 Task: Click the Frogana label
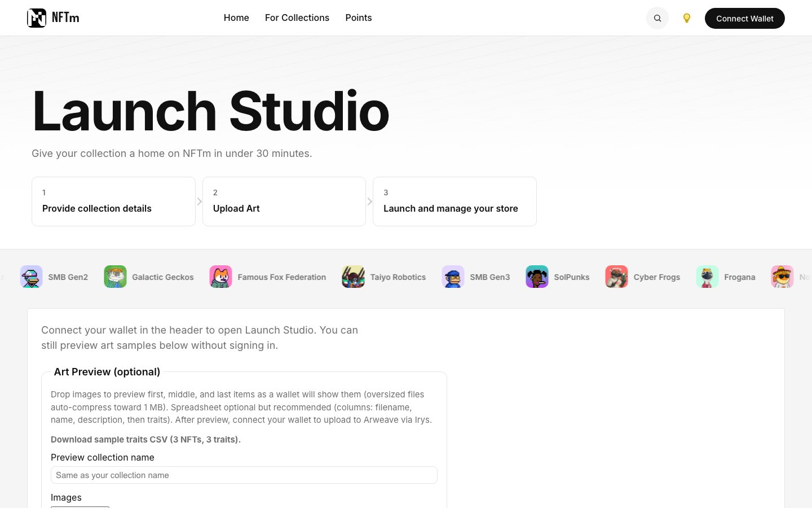pos(740,277)
